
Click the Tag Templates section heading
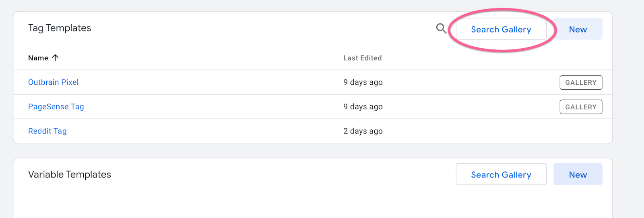(60, 28)
